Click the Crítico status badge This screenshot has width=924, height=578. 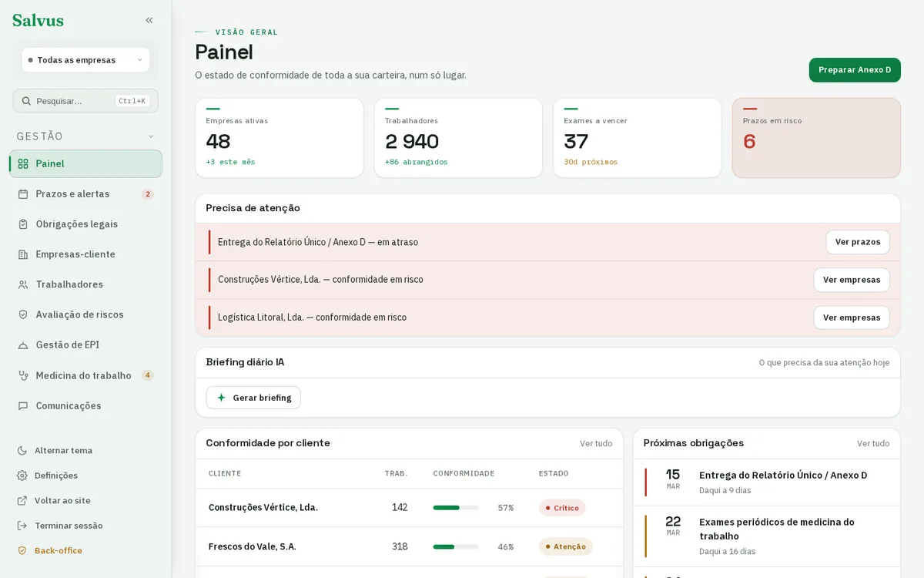click(x=562, y=508)
